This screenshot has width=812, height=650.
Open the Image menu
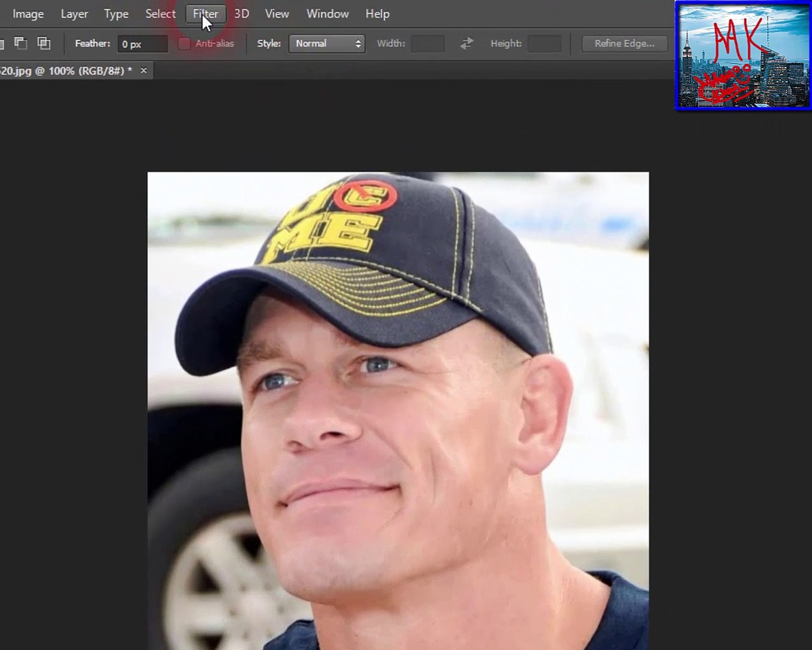[x=28, y=14]
